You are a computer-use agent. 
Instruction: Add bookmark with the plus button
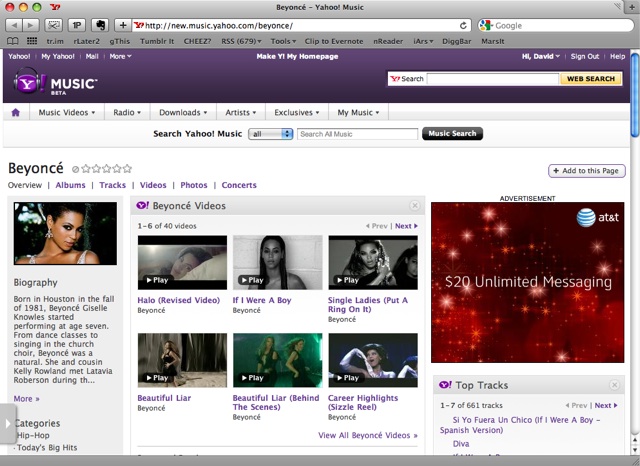[x=123, y=25]
